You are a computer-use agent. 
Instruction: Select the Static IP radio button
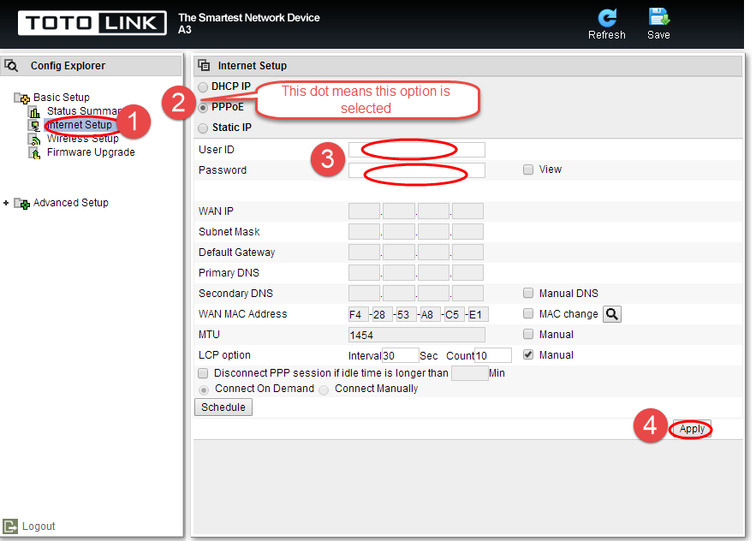(203, 128)
